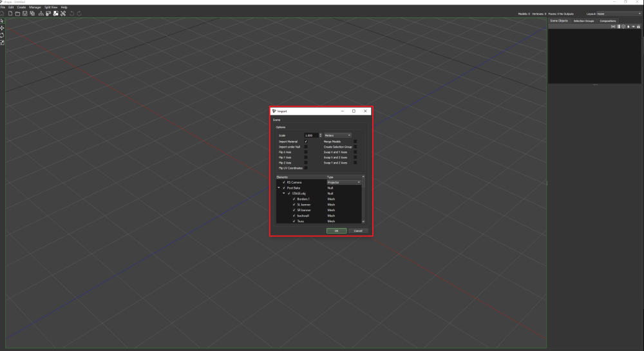This screenshot has height=351, width=644.
Task: Click the Undo arrow icon
Action: tap(72, 14)
